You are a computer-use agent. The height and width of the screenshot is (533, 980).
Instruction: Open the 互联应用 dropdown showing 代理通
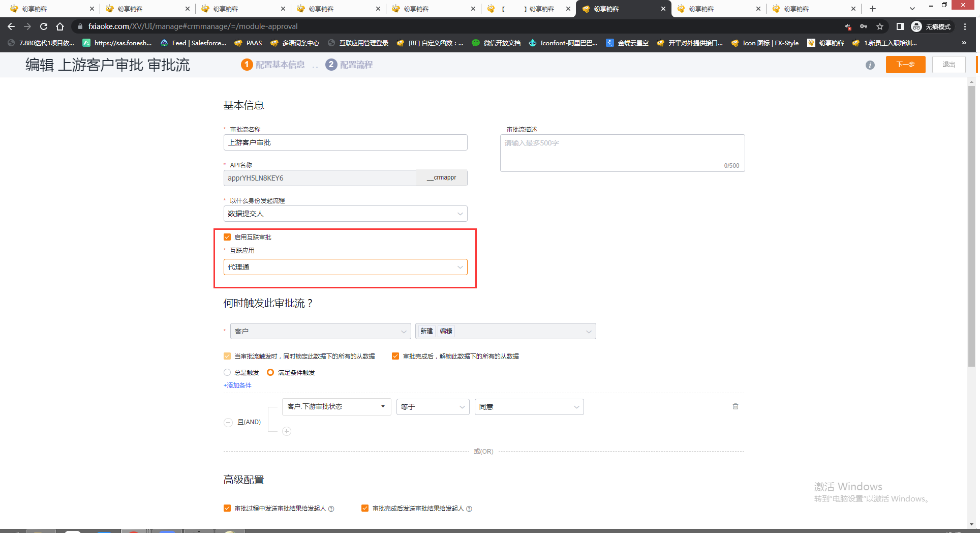pos(345,267)
